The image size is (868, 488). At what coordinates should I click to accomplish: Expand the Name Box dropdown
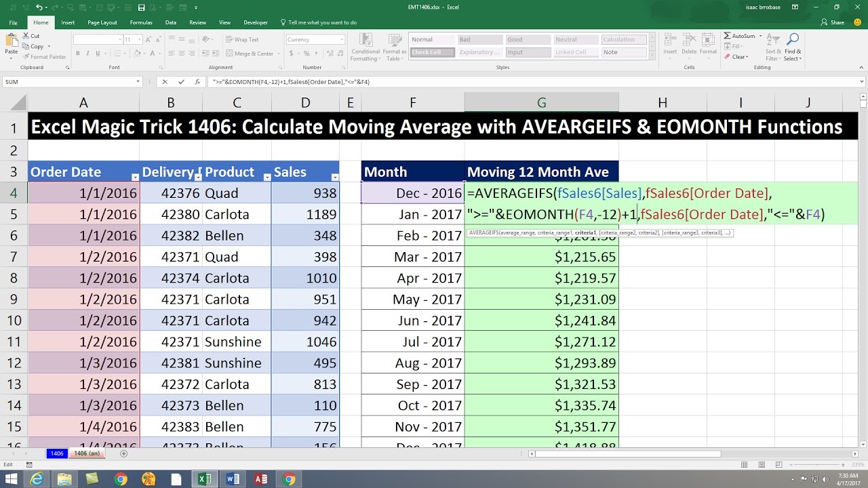tap(138, 82)
